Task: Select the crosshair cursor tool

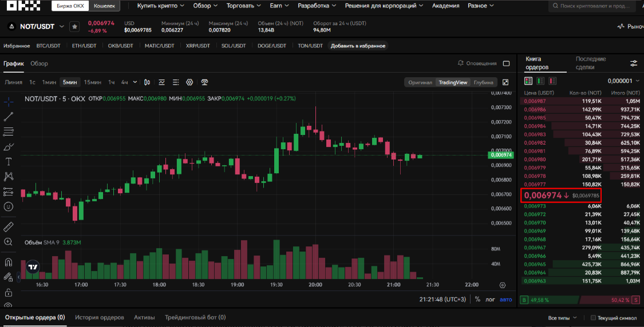Action: pyautogui.click(x=9, y=101)
